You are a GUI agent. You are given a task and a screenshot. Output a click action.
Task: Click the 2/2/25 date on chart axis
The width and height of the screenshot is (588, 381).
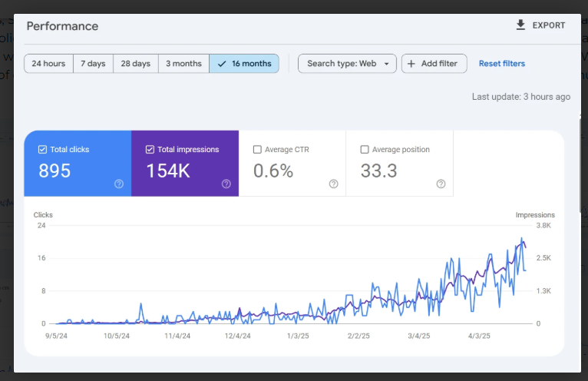358,336
